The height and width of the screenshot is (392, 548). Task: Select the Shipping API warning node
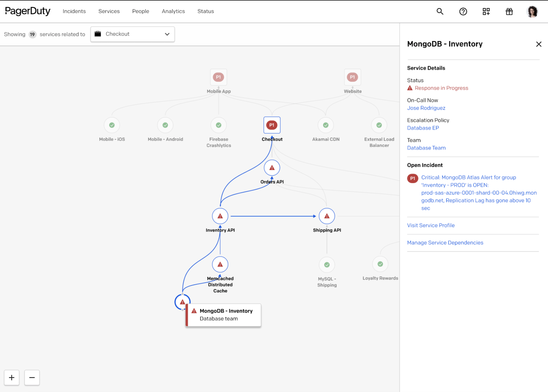tap(327, 216)
